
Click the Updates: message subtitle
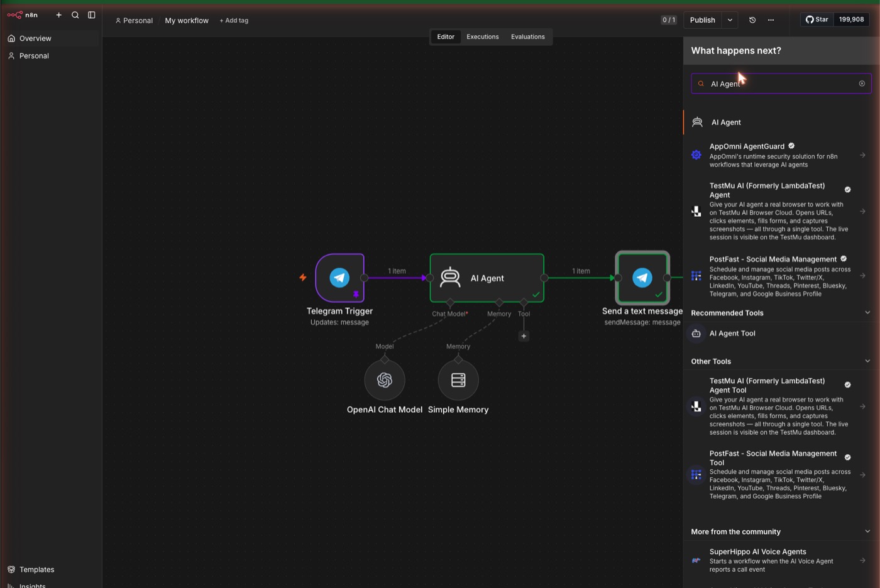pyautogui.click(x=339, y=322)
